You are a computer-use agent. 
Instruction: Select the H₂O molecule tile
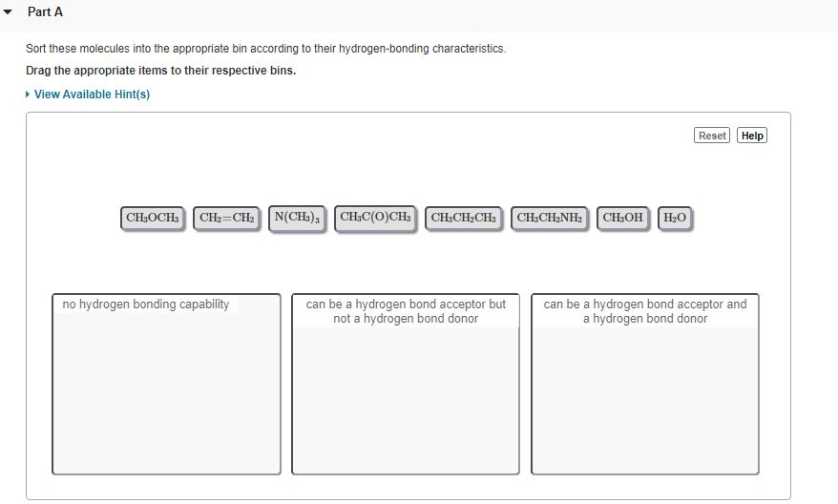pos(674,219)
